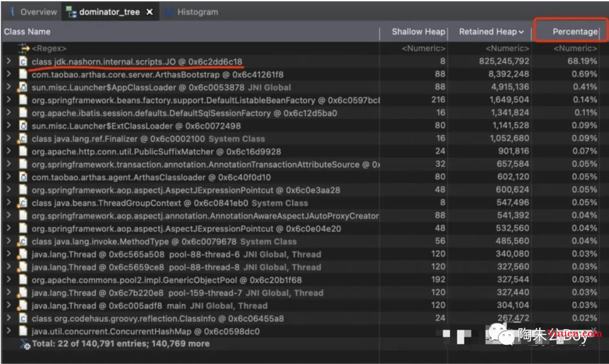The image size is (609, 364).
Task: Close the dominator_tree tab
Action: 149,12
